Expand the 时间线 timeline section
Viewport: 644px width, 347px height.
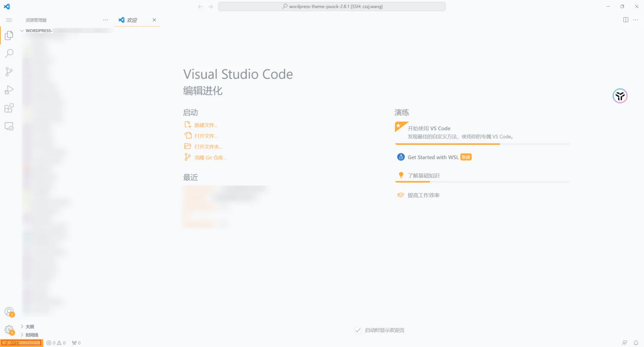tap(31, 335)
